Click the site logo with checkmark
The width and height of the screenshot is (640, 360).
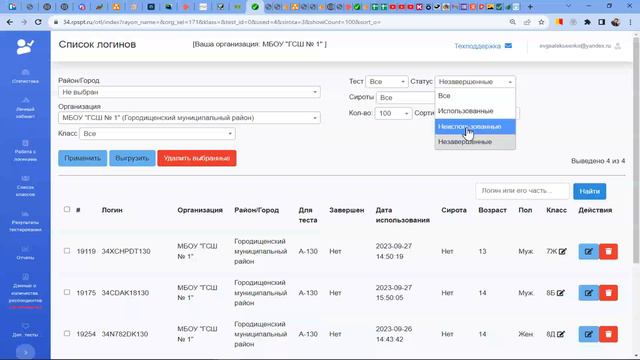pyautogui.click(x=25, y=47)
